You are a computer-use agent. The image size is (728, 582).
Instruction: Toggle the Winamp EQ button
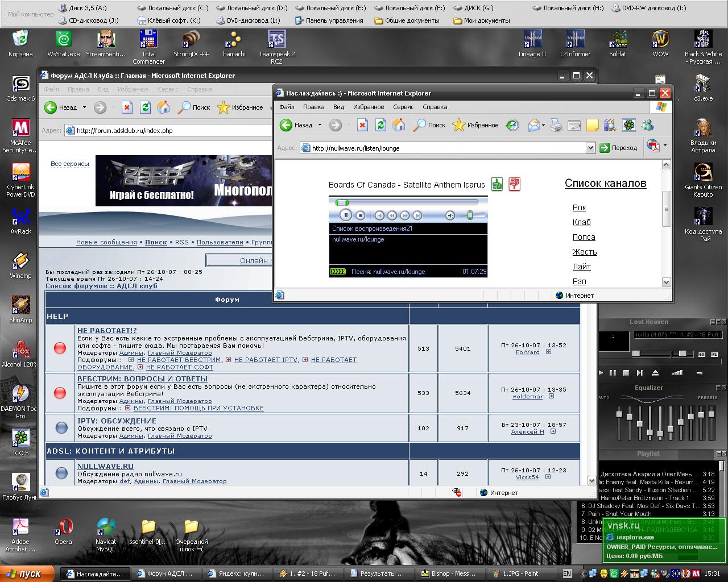pyautogui.click(x=701, y=354)
